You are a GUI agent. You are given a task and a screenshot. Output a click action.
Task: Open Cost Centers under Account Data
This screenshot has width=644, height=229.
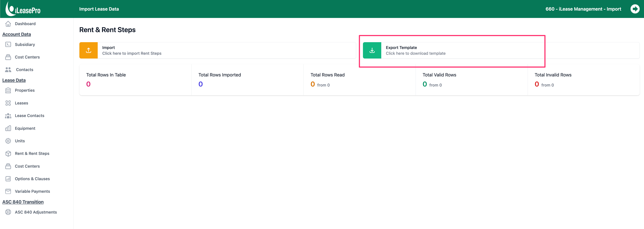(x=27, y=57)
